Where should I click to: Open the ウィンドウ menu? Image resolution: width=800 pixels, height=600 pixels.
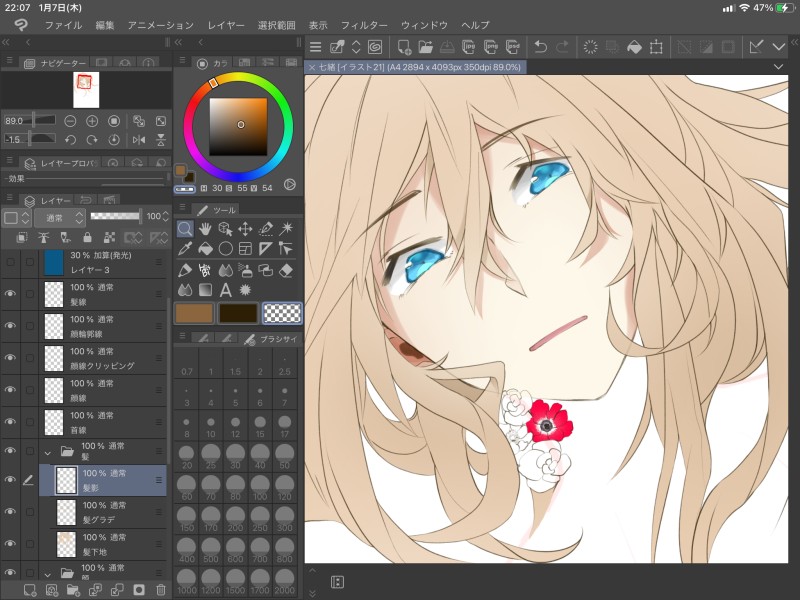point(424,25)
